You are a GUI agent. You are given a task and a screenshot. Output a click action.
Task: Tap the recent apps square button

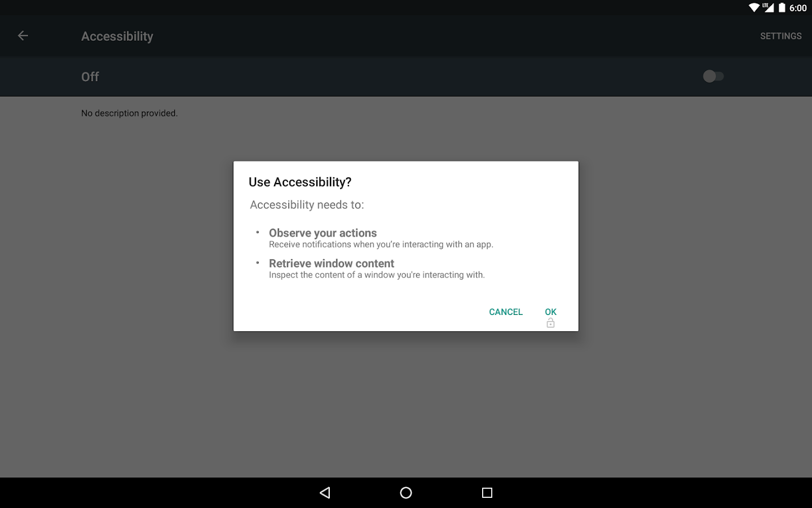click(487, 493)
